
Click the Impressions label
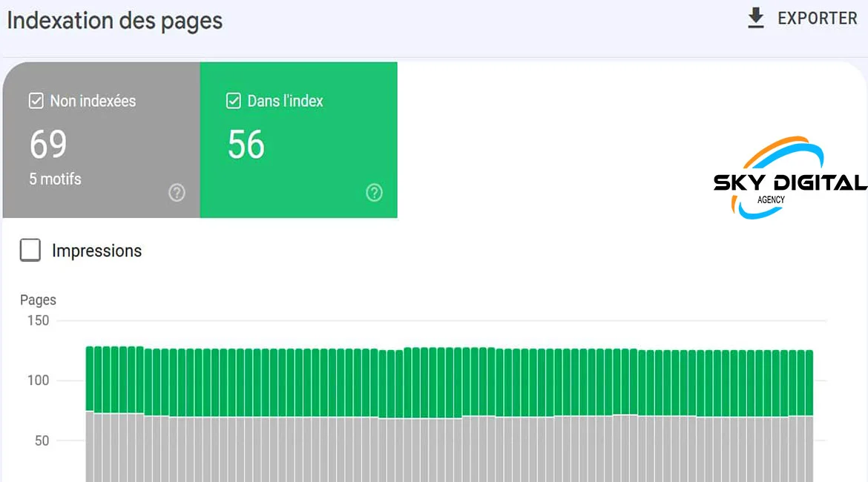click(x=97, y=251)
